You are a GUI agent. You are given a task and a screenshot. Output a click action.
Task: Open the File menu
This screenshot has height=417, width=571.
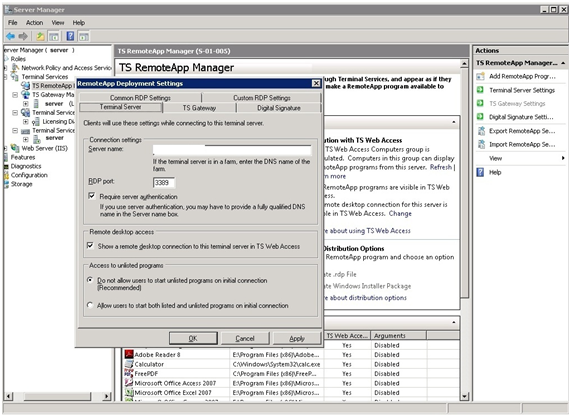pos(13,23)
